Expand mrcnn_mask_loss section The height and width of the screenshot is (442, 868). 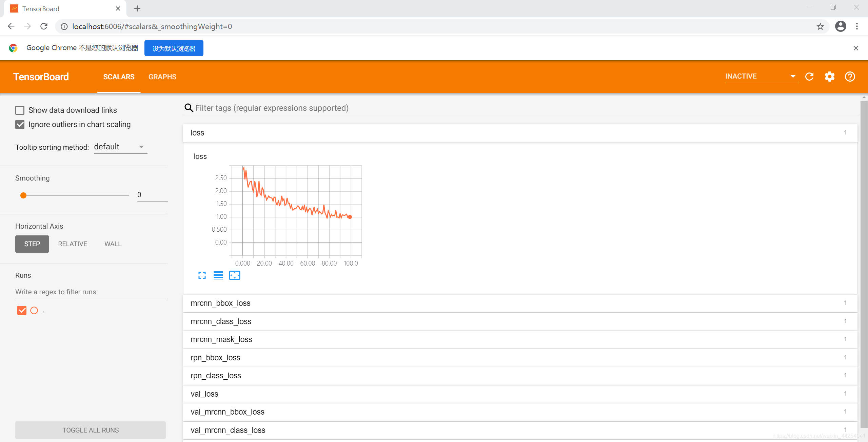pos(520,339)
